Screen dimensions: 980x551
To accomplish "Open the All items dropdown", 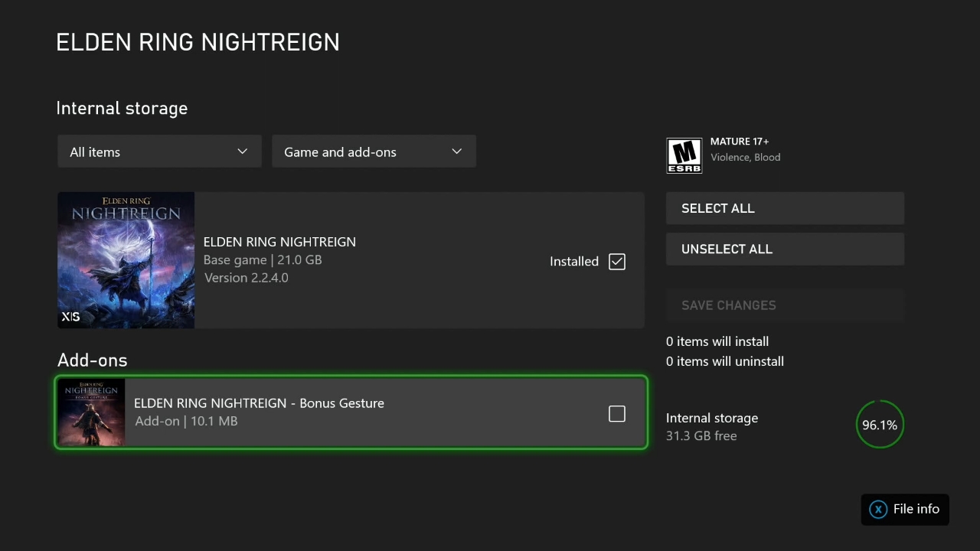I will 158,152.
